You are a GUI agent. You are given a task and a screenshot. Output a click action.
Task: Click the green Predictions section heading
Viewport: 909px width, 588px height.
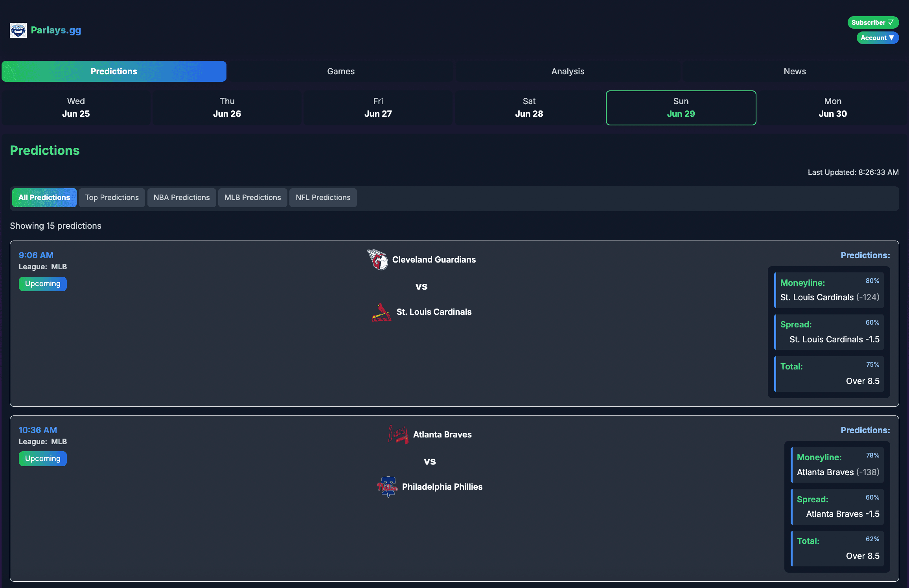(45, 150)
